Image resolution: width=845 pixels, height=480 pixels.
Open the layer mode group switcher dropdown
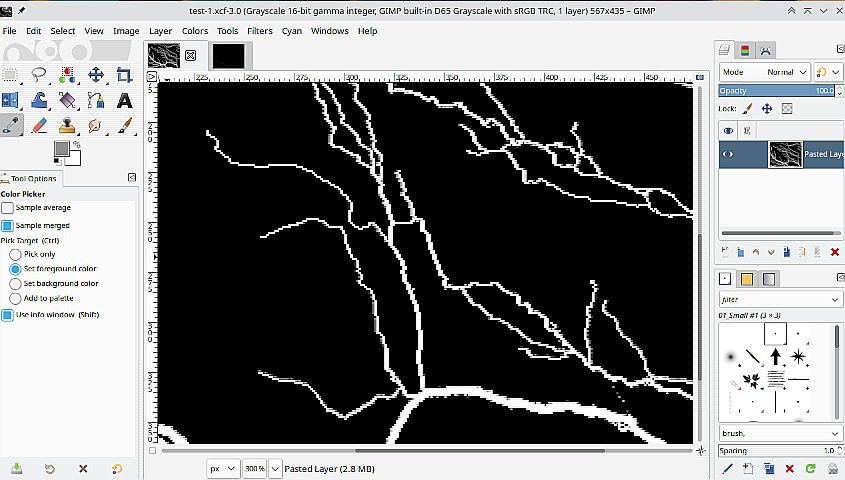828,72
